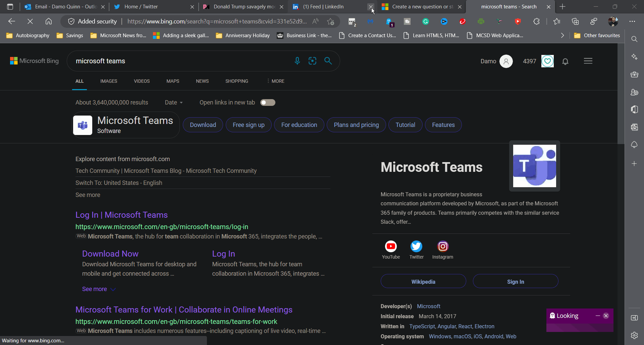Click the Microsoft developer link
The height and width of the screenshot is (345, 644).
tap(429, 306)
